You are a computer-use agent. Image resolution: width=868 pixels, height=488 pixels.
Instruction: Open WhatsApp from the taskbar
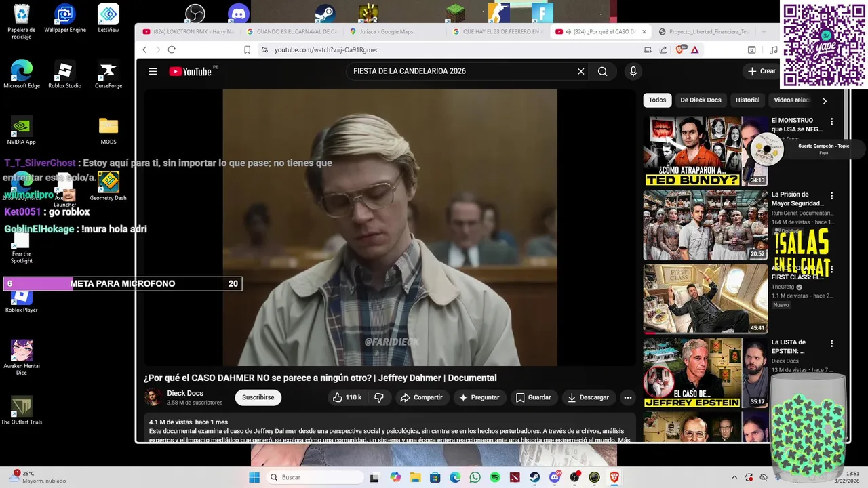tap(475, 477)
